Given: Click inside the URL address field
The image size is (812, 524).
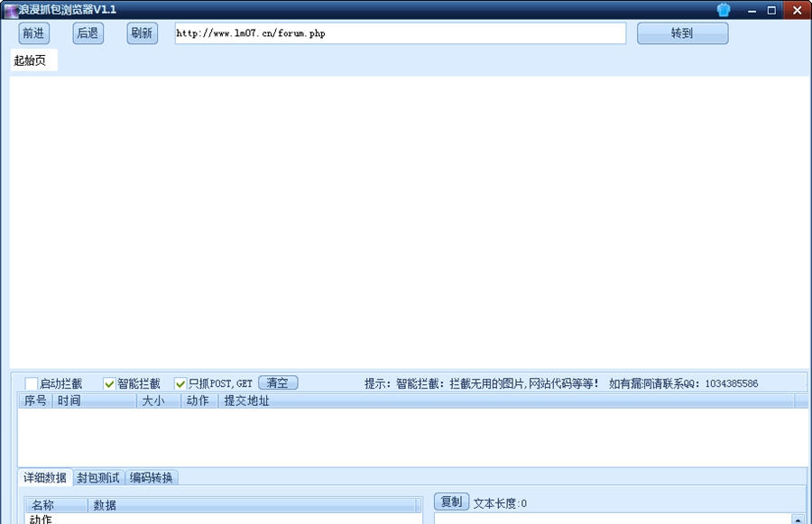Looking at the screenshot, I should (397, 32).
